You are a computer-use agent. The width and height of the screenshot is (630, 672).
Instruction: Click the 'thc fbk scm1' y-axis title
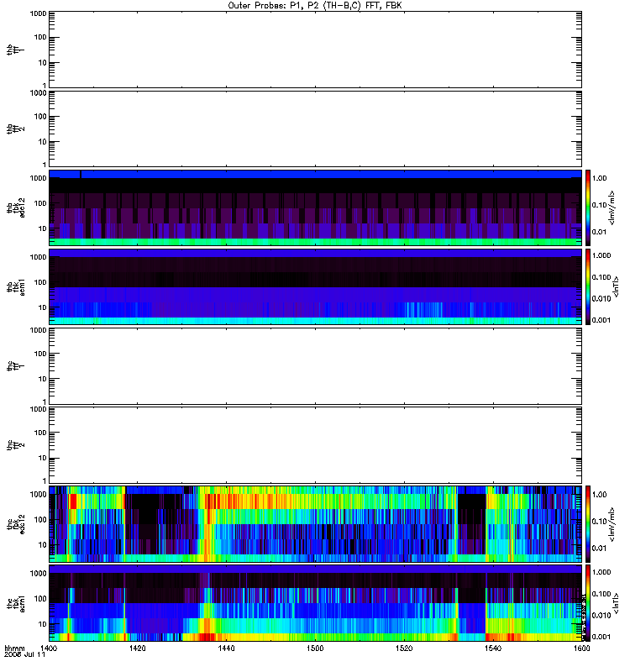click(16, 603)
